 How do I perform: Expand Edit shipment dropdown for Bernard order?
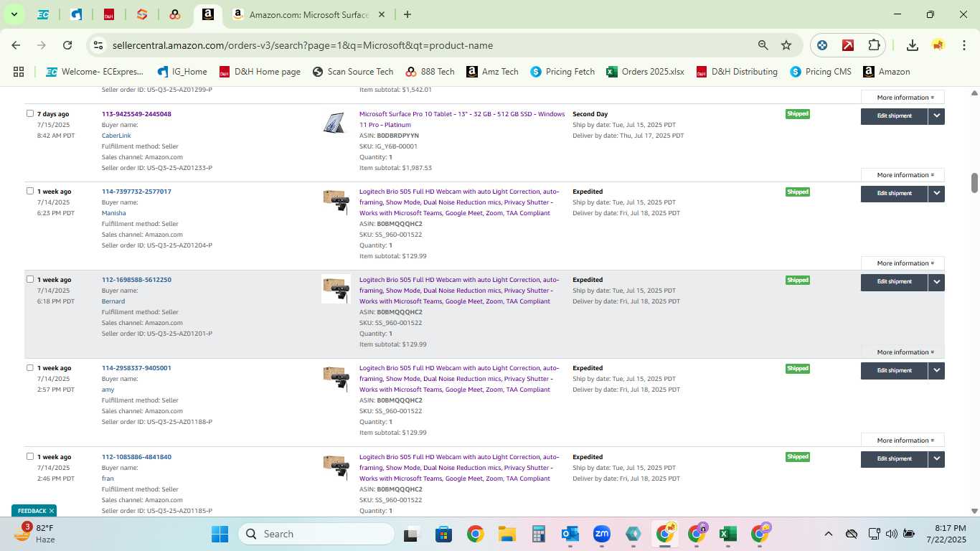(936, 282)
